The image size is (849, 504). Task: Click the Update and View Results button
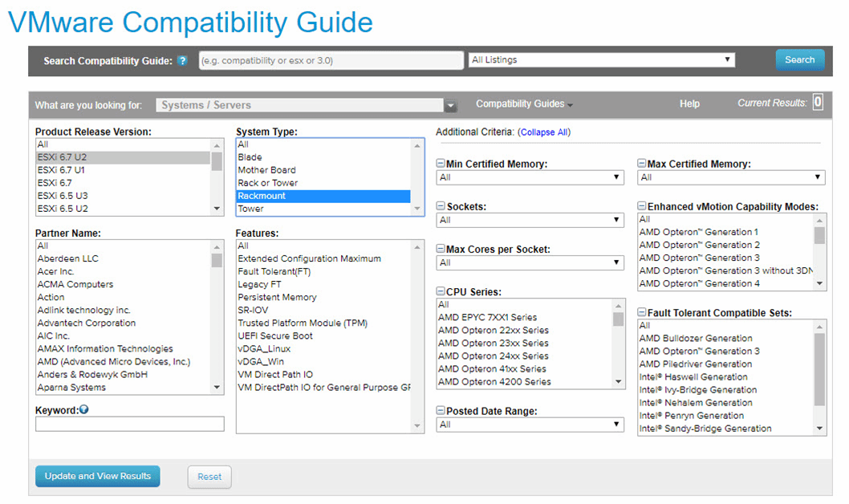(x=98, y=476)
